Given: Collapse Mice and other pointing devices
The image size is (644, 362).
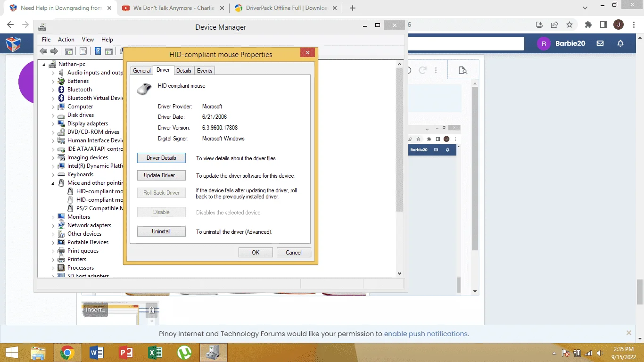Looking at the screenshot, I should 53,183.
